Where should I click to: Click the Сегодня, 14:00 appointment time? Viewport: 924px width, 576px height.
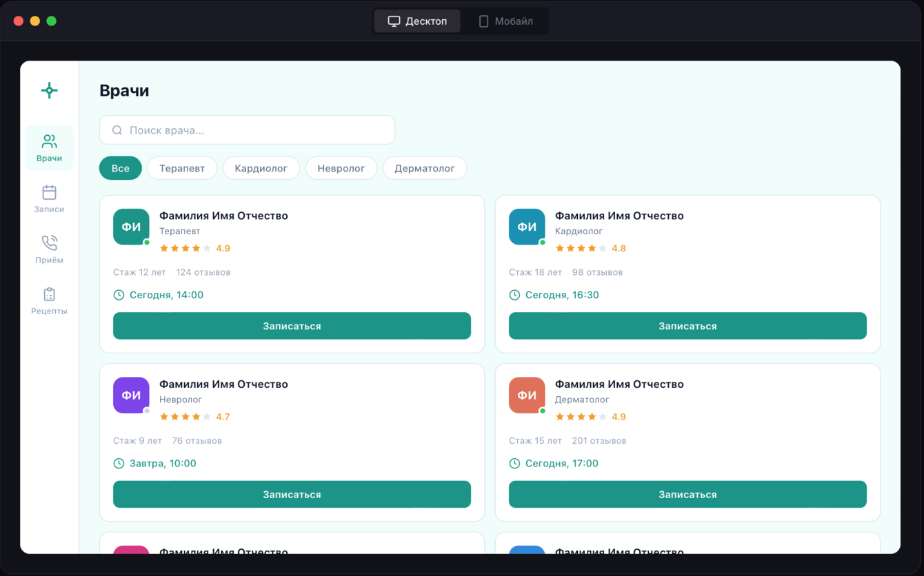tap(167, 295)
